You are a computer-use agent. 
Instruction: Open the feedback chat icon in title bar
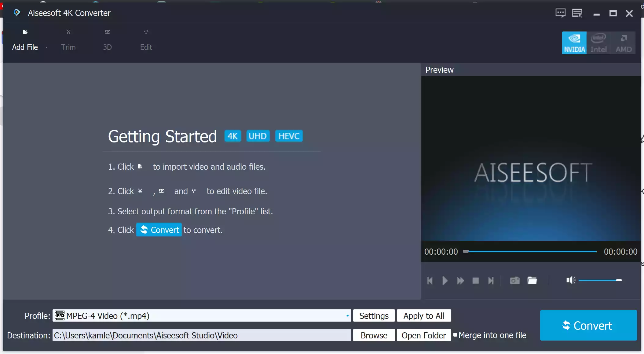tap(560, 13)
